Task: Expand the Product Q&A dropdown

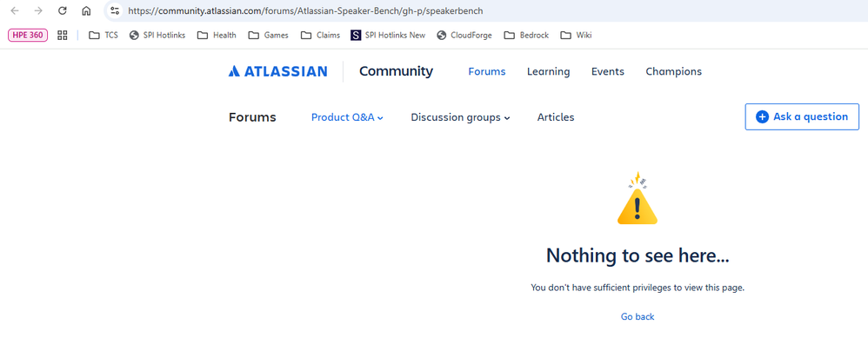Action: tap(347, 117)
